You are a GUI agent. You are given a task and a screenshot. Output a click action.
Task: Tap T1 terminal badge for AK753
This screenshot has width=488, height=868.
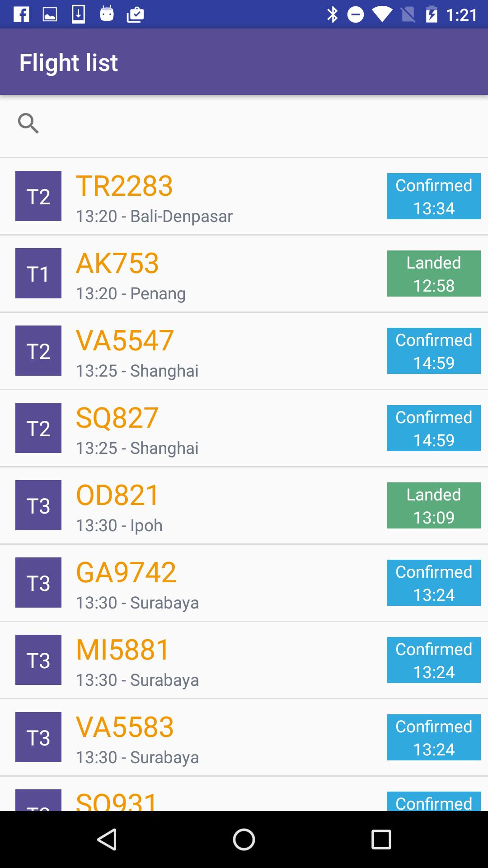(38, 274)
